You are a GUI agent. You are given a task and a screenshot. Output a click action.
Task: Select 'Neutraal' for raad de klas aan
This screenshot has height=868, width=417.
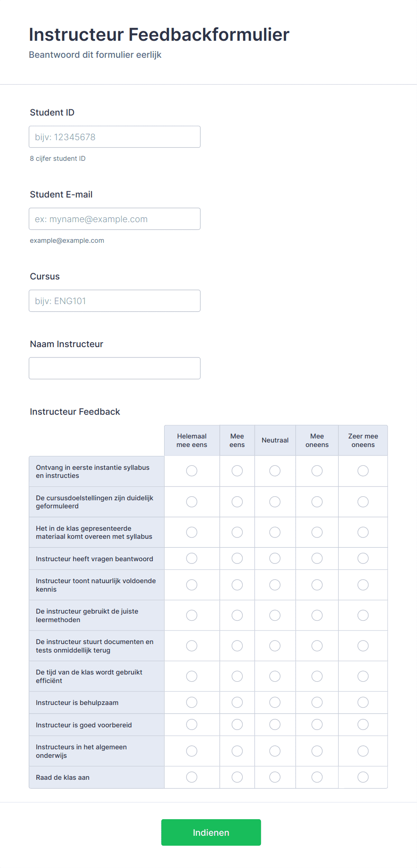[274, 778]
